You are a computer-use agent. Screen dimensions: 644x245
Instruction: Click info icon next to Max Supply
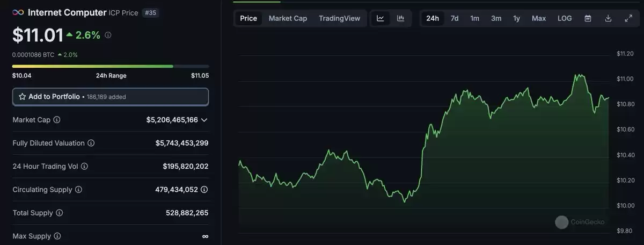(57, 236)
